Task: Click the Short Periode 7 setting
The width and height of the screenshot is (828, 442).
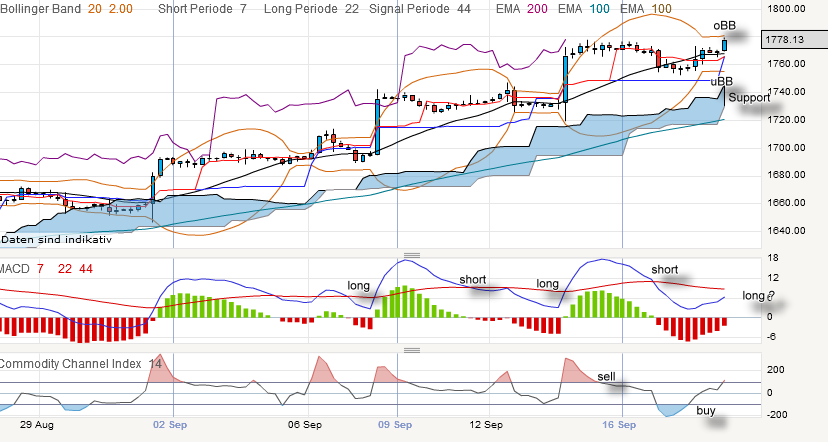Action: (x=202, y=9)
